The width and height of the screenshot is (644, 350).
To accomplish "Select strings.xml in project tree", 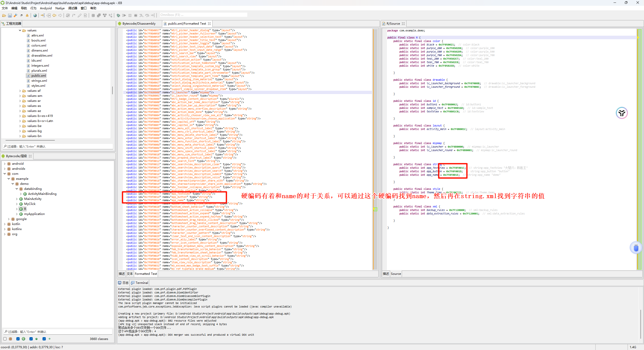I will pyautogui.click(x=39, y=81).
